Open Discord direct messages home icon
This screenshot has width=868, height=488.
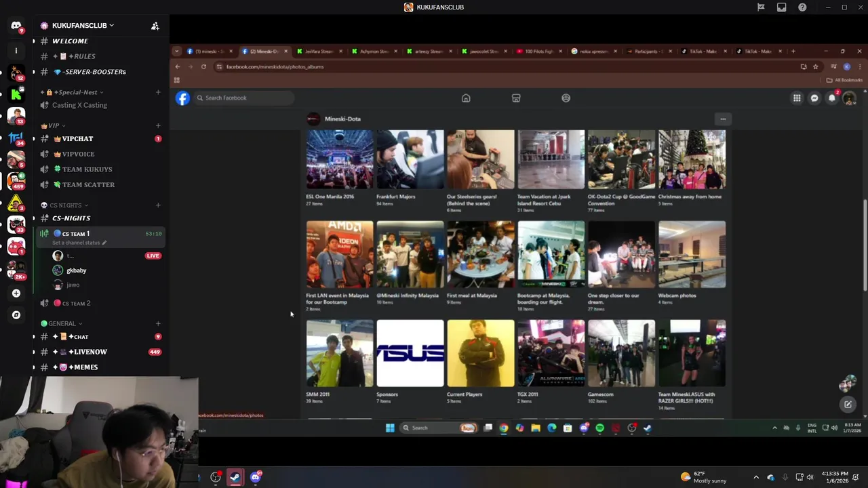coord(16,26)
